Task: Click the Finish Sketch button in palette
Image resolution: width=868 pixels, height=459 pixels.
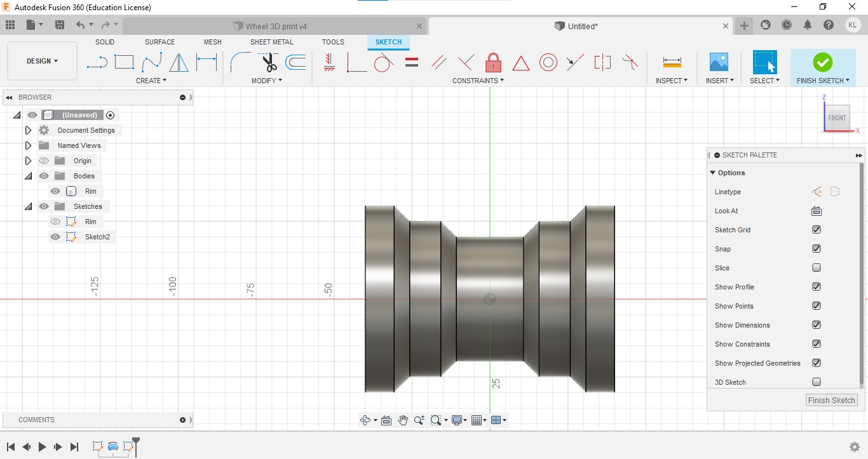Action: click(x=832, y=400)
